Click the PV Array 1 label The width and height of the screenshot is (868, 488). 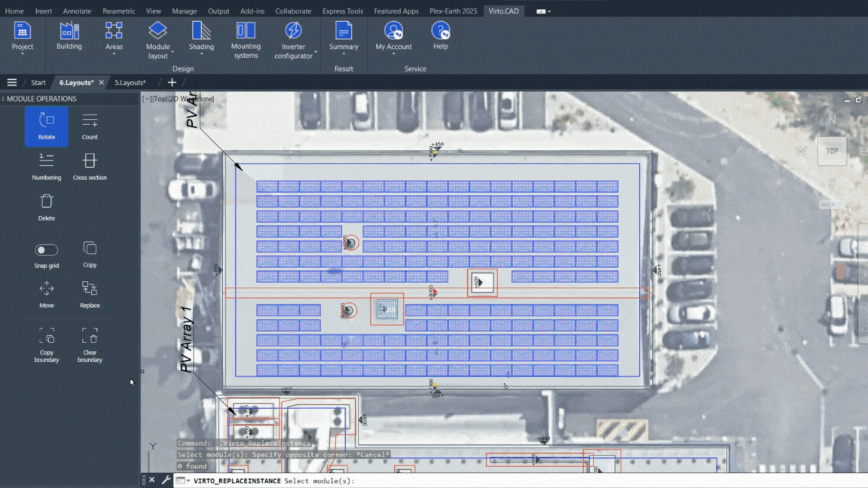[x=187, y=339]
